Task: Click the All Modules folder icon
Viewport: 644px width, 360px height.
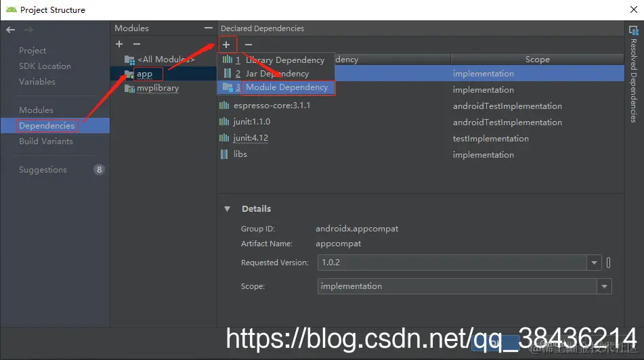Action: [129, 60]
